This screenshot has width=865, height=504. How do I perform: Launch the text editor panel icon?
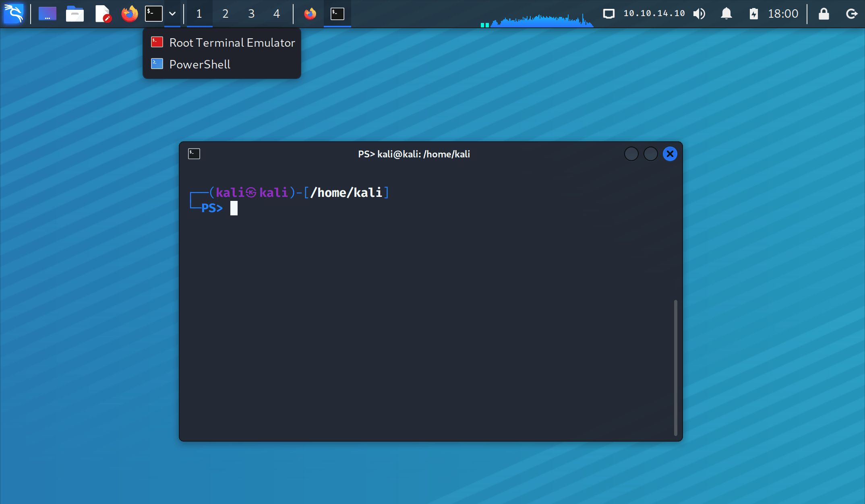click(102, 14)
